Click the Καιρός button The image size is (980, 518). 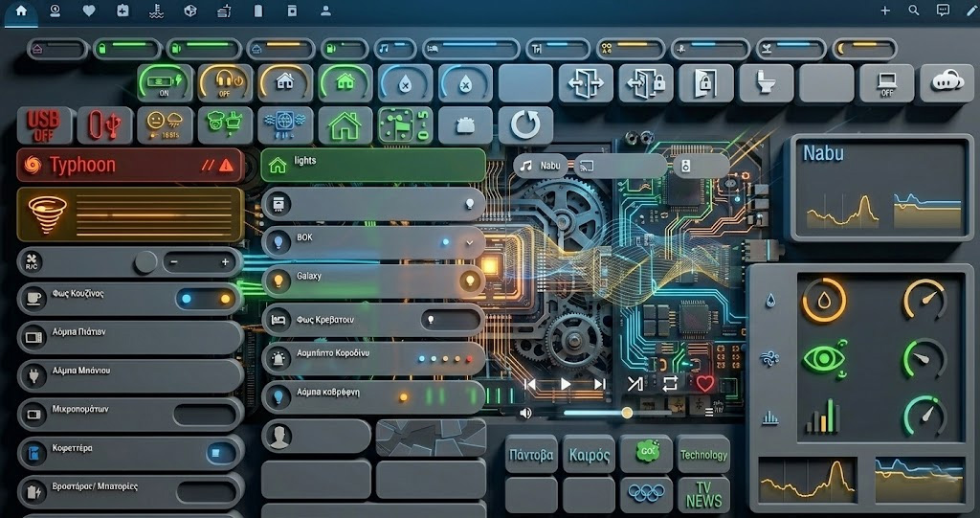pyautogui.click(x=589, y=456)
